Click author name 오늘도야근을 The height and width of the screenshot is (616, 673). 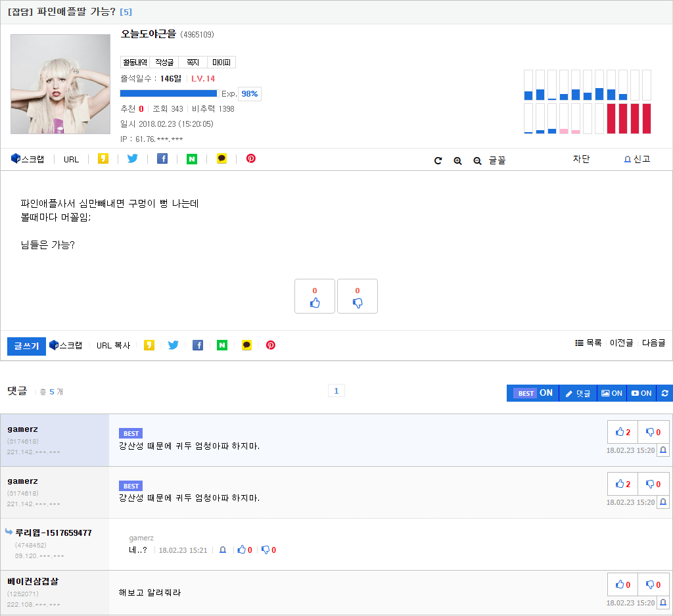(149, 34)
